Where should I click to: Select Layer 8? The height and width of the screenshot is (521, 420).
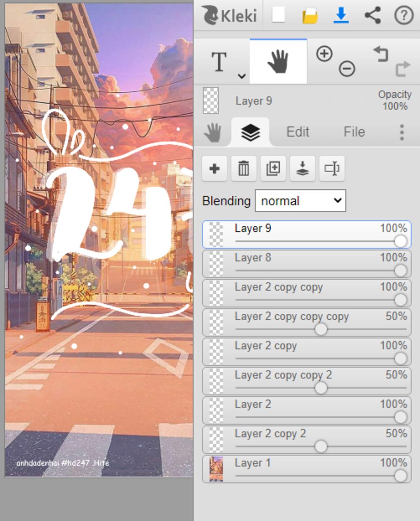pos(306,264)
